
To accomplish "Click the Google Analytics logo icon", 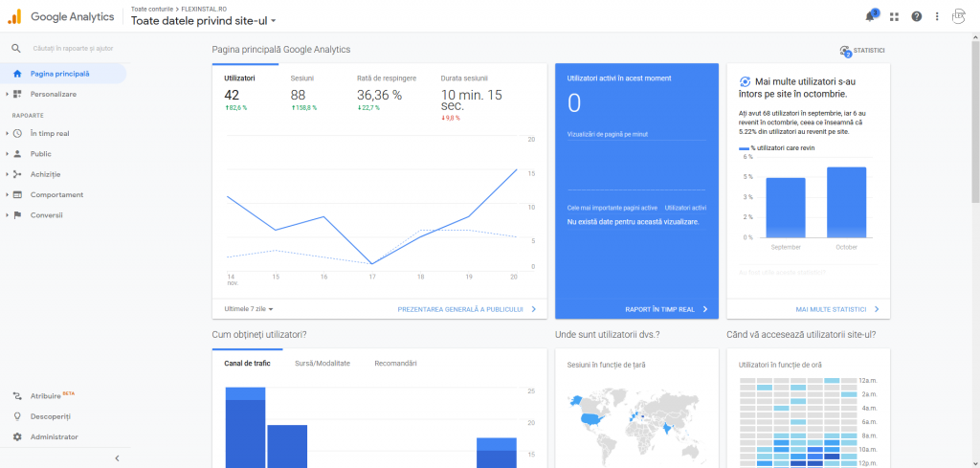I will [15, 16].
